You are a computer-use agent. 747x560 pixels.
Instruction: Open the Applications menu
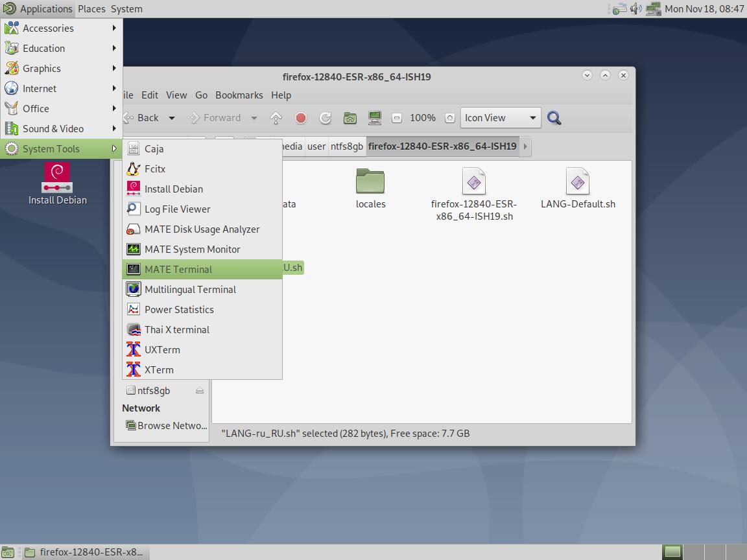38,8
